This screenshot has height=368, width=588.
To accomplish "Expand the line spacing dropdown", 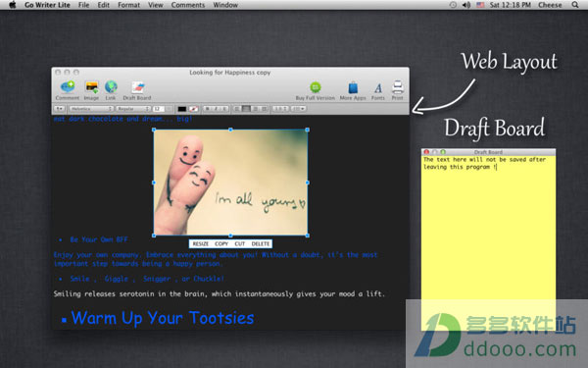I will point(280,109).
